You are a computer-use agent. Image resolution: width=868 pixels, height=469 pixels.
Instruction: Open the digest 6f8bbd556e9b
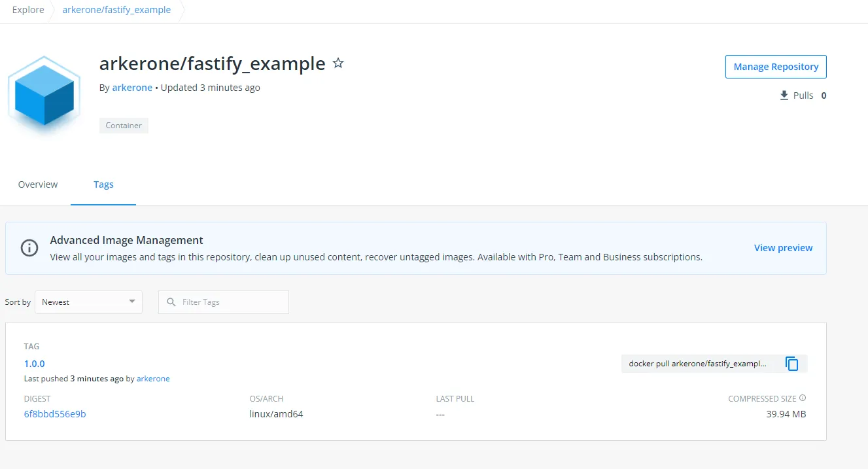55,413
